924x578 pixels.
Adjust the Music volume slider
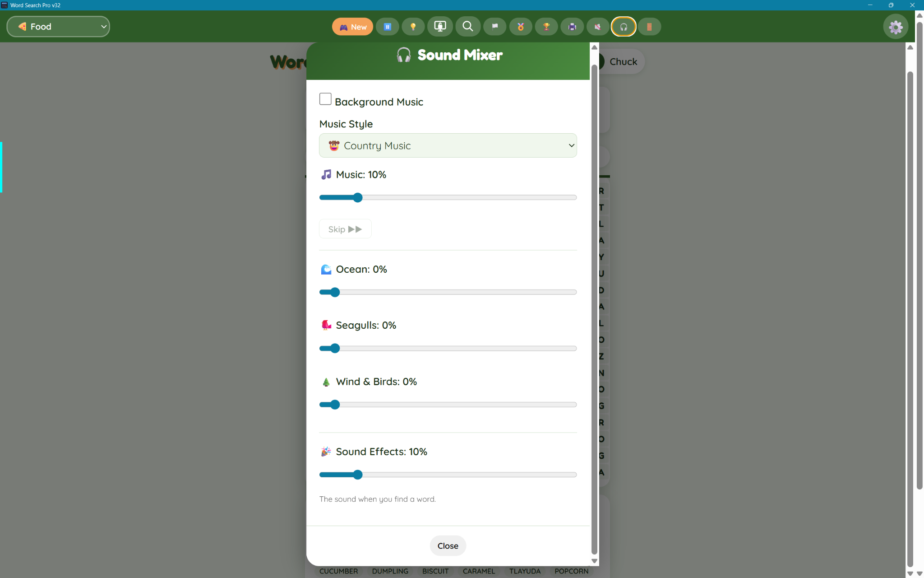pyautogui.click(x=448, y=197)
